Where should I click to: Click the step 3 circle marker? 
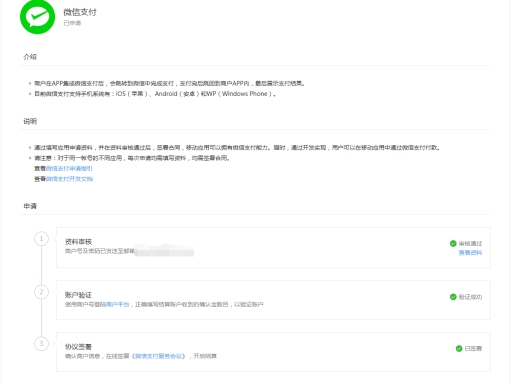coord(41,344)
